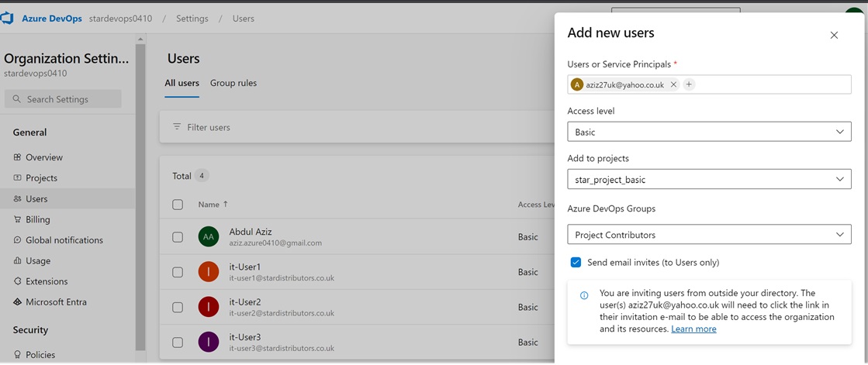Screen dimensions: 868x365
Task: Click the Azure DevOps logo icon
Action: (7, 19)
